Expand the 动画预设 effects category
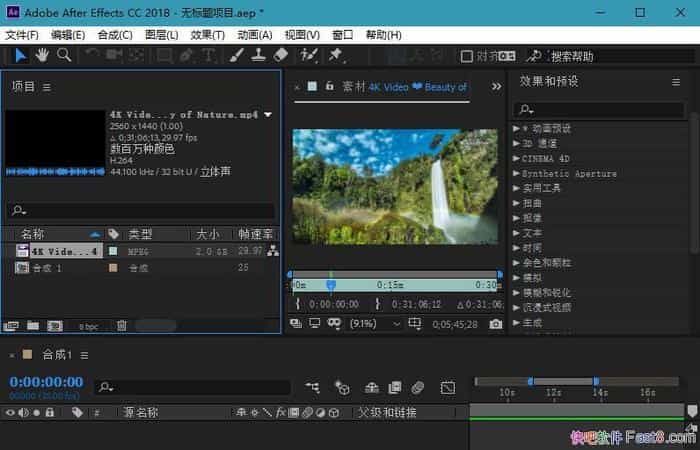This screenshot has width=700, height=450. point(517,129)
